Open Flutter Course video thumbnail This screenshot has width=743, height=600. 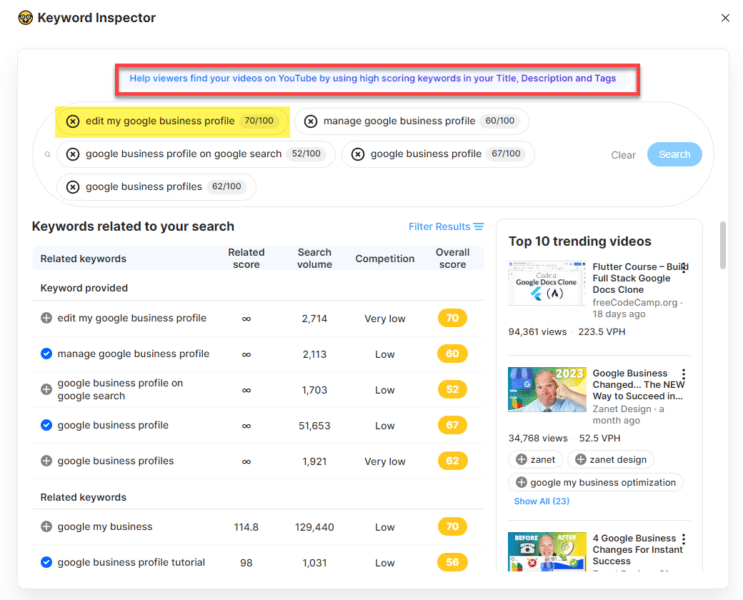coord(547,283)
